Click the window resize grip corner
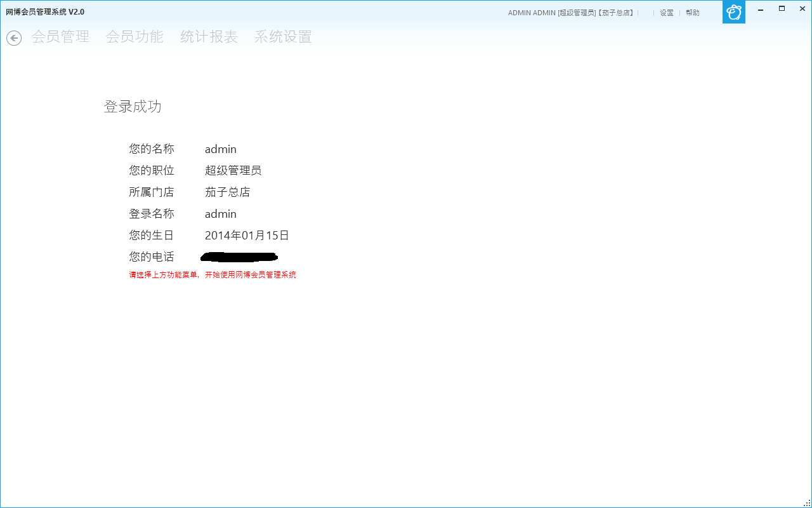 pyautogui.click(x=807, y=503)
